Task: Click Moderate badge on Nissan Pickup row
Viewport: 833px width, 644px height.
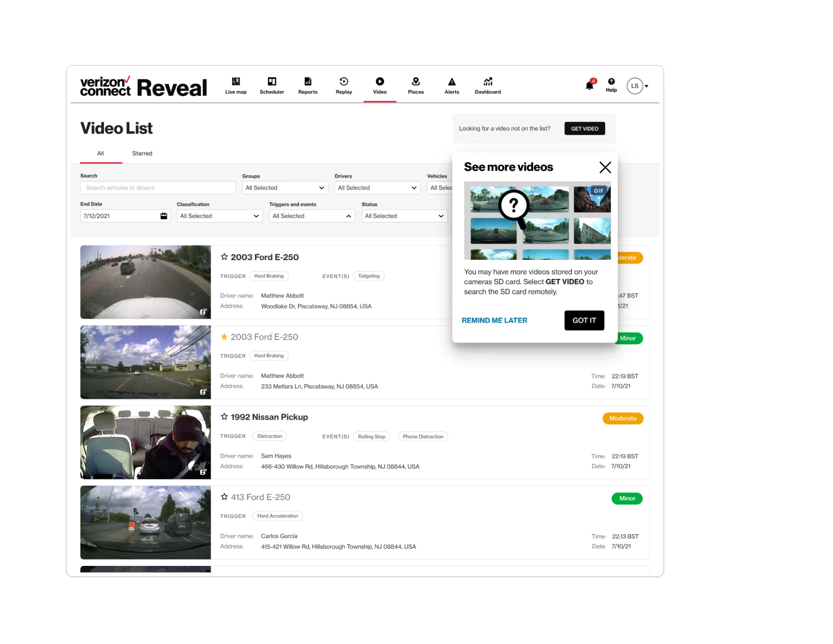Action: click(x=623, y=418)
